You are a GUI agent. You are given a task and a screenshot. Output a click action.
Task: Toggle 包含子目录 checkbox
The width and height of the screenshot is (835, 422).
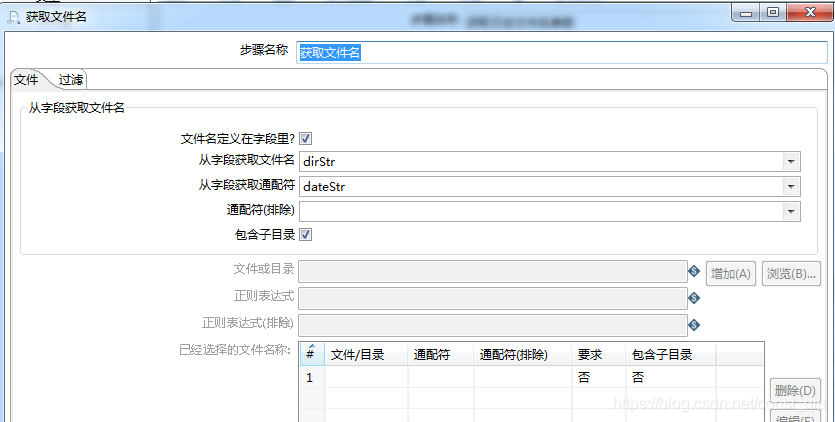click(x=305, y=234)
